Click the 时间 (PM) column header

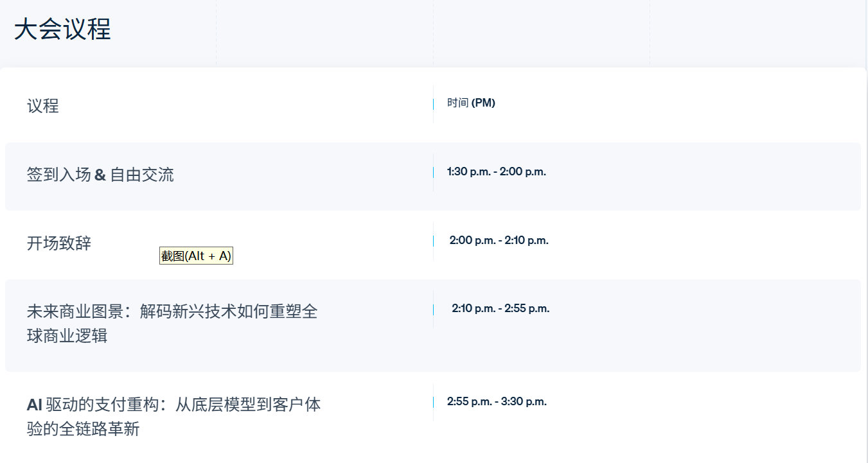(x=471, y=103)
